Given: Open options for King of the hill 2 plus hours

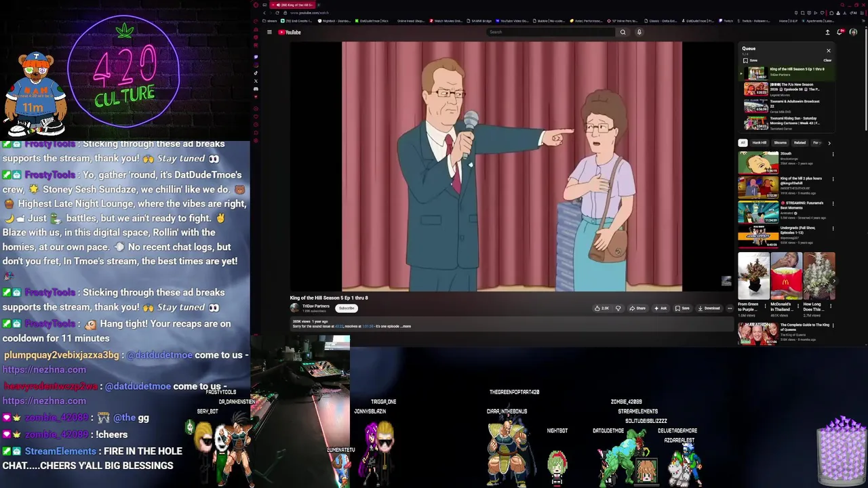Looking at the screenshot, I should [833, 179].
